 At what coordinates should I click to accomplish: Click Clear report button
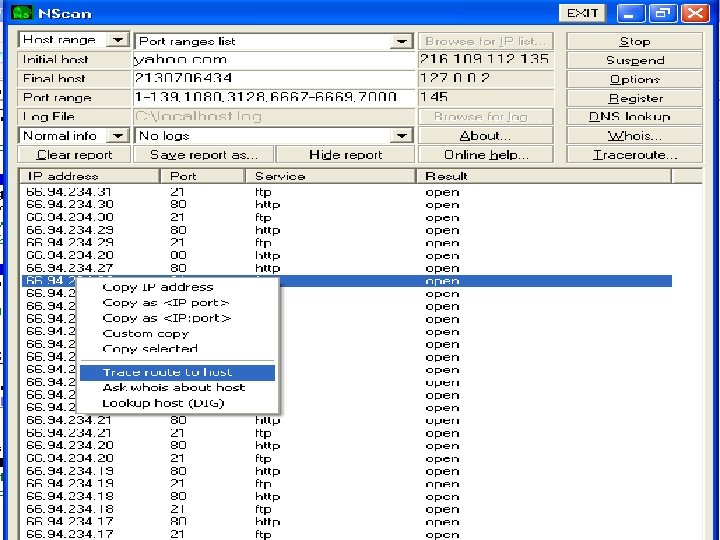(x=74, y=154)
